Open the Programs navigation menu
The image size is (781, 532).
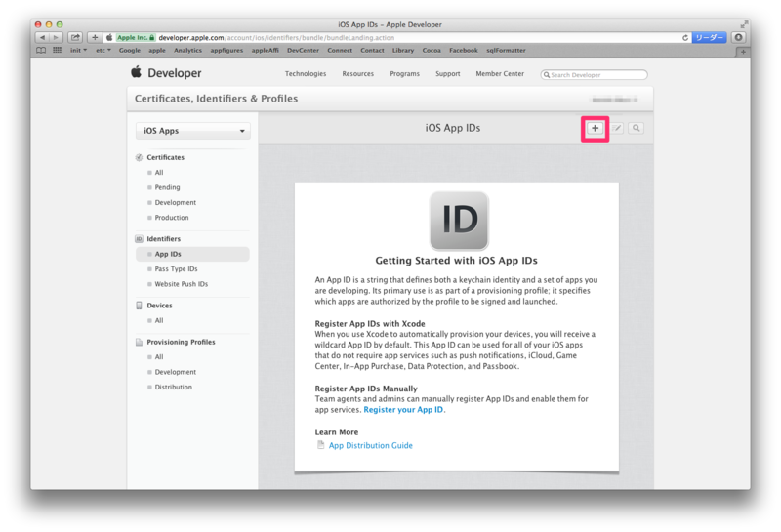tap(404, 74)
